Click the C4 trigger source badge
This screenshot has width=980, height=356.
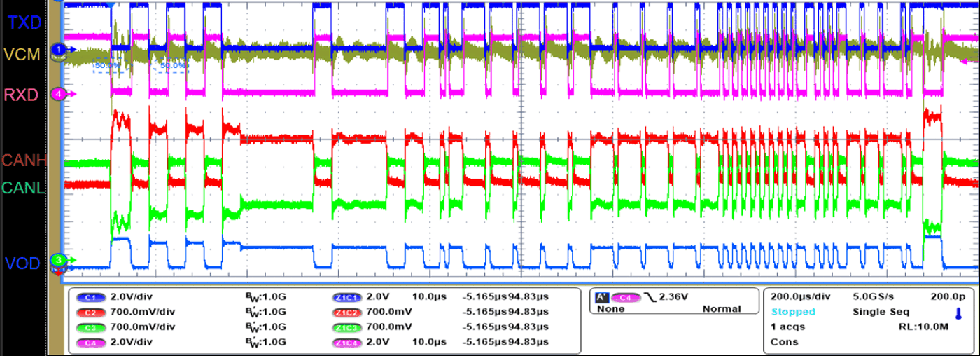[626, 297]
